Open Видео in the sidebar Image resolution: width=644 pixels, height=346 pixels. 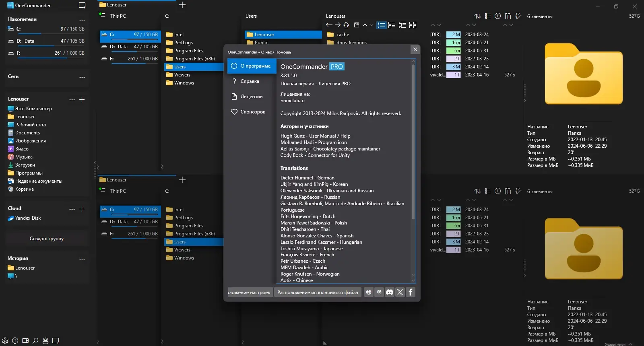point(18,149)
